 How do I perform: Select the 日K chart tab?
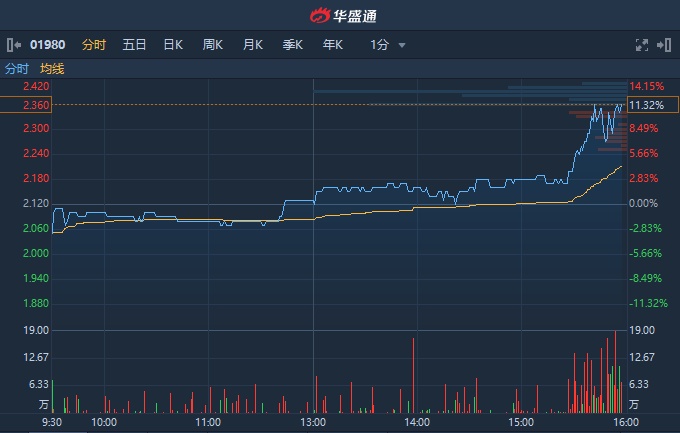click(x=172, y=45)
